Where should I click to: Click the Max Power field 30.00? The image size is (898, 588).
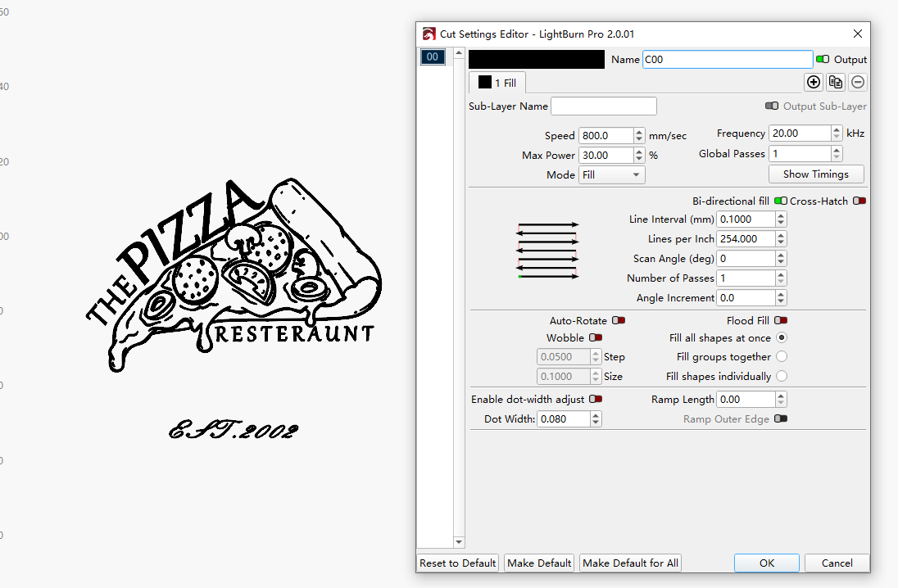pyautogui.click(x=606, y=155)
